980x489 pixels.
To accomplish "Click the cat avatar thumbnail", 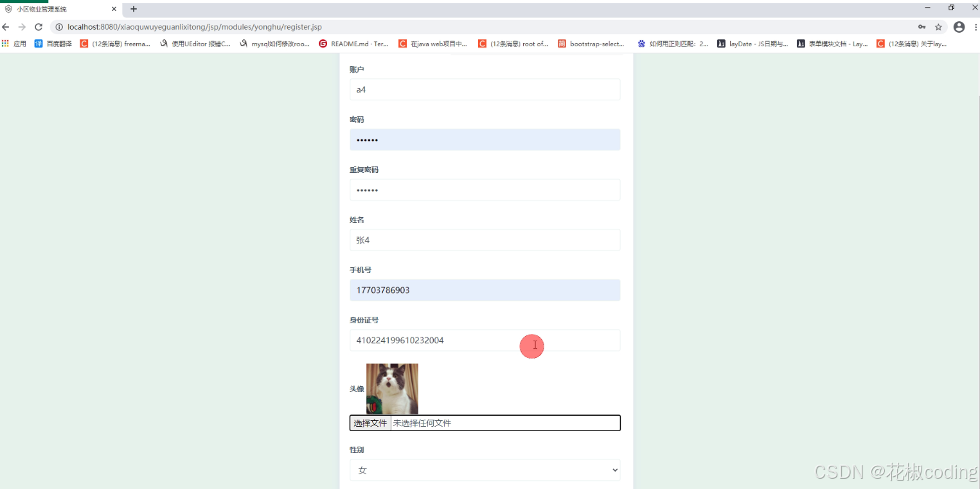I will pos(392,388).
